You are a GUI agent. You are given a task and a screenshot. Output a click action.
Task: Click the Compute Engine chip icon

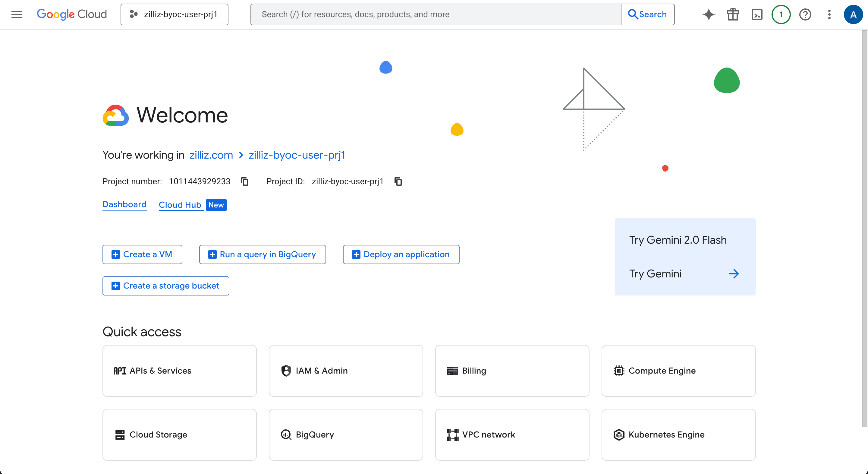[x=619, y=371]
